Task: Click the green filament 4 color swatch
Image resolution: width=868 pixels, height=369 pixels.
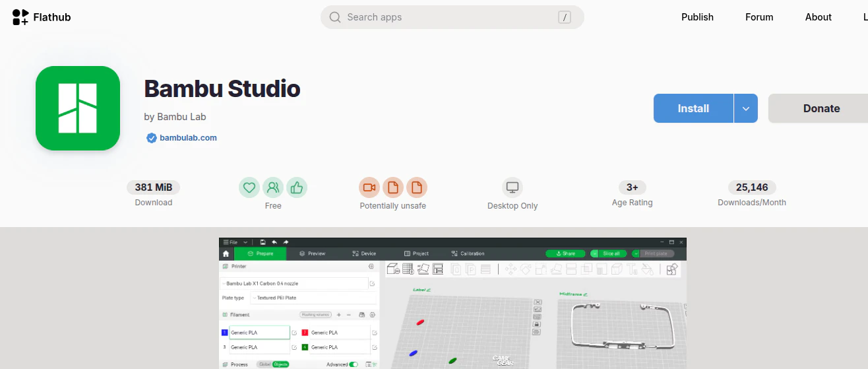Action: [x=305, y=347]
